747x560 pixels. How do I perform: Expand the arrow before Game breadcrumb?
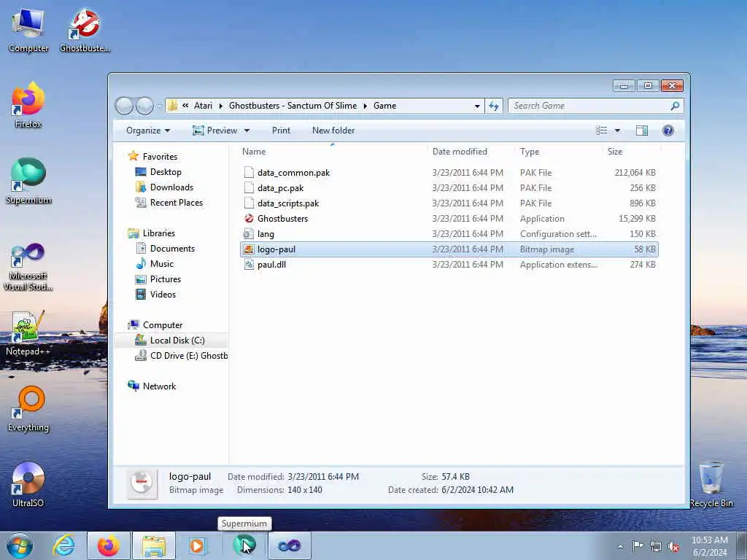tap(365, 106)
